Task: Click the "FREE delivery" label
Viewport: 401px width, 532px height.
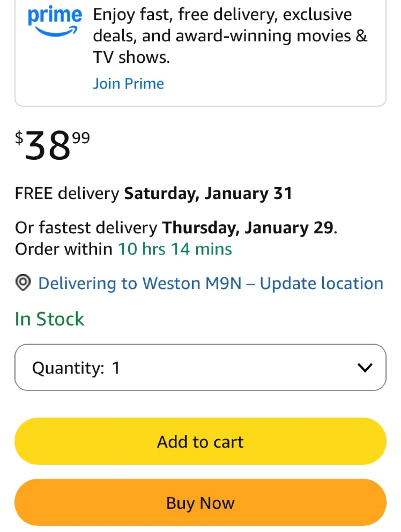Action: (67, 193)
